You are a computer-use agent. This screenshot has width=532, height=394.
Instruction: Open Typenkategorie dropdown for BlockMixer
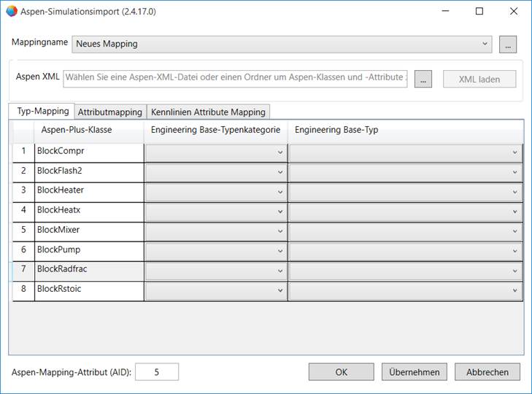pos(216,231)
